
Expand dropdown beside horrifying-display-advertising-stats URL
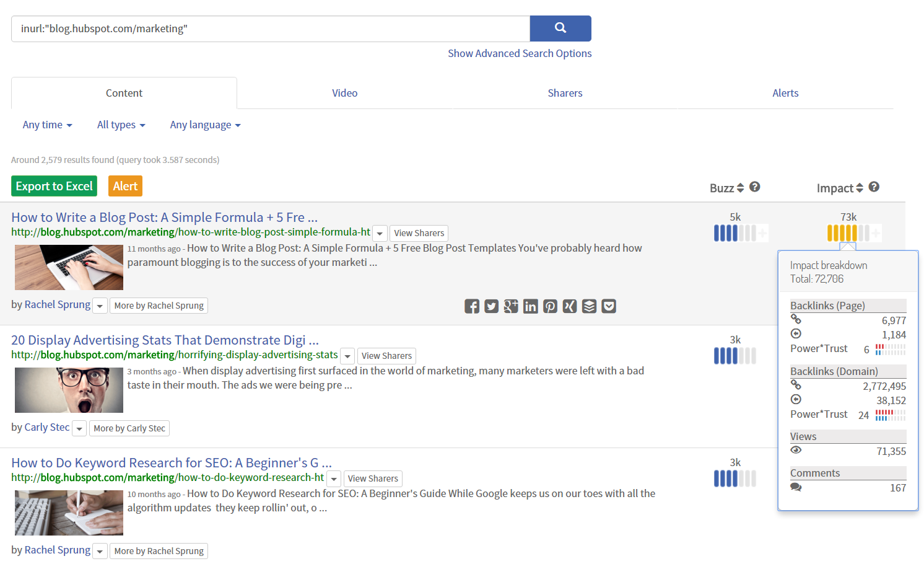point(347,356)
